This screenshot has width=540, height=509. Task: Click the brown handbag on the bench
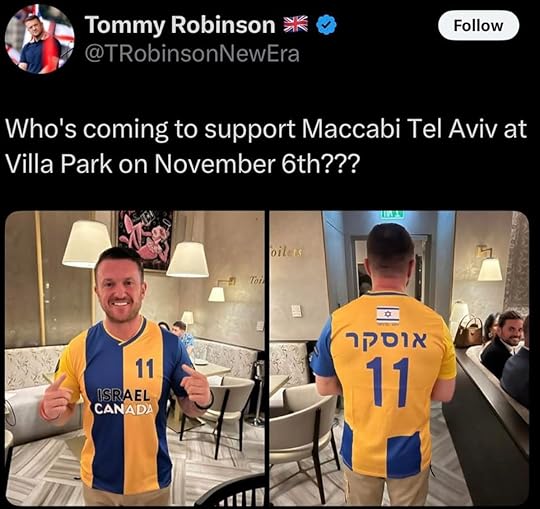tap(468, 332)
